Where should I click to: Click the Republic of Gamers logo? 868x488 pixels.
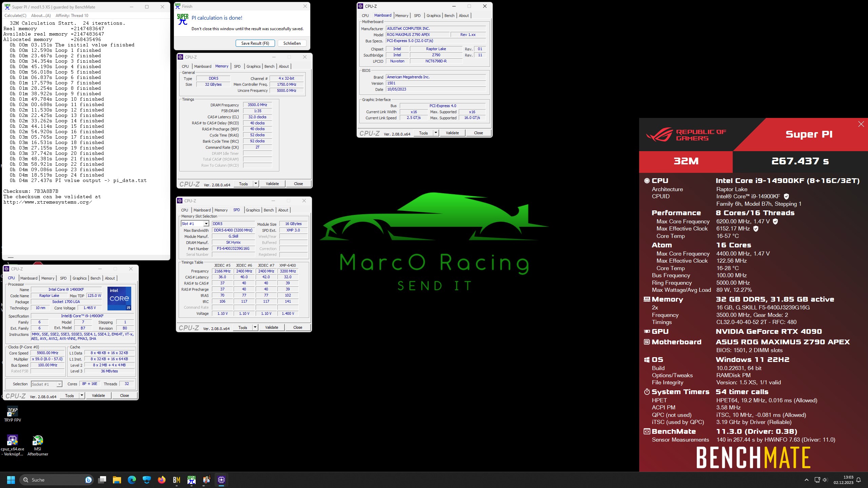[686, 135]
